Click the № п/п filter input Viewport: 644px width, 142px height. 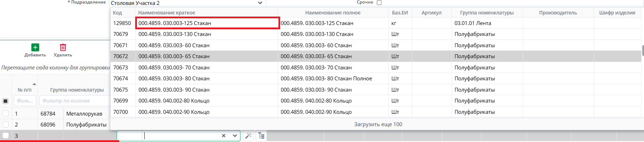click(25, 101)
